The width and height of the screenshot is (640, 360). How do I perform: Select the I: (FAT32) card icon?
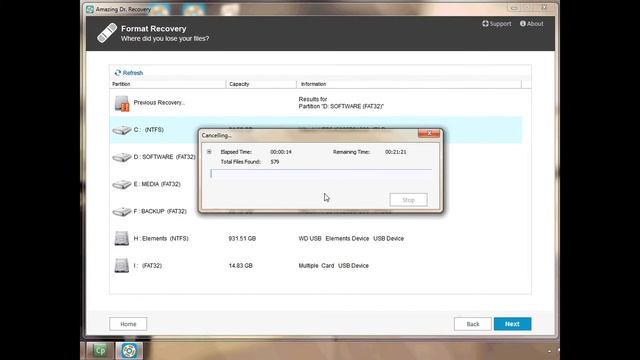pyautogui.click(x=122, y=265)
